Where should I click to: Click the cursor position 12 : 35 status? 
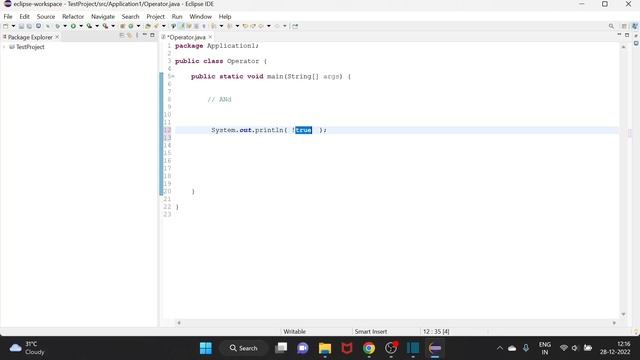click(x=436, y=331)
